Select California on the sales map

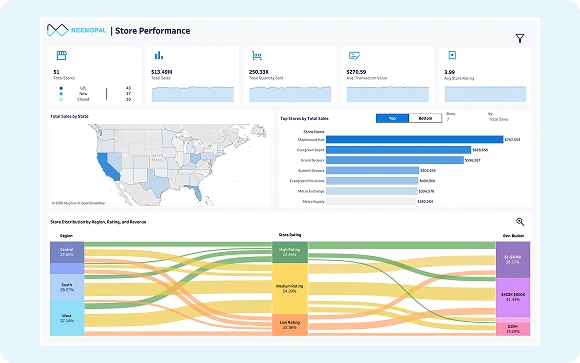[108, 167]
